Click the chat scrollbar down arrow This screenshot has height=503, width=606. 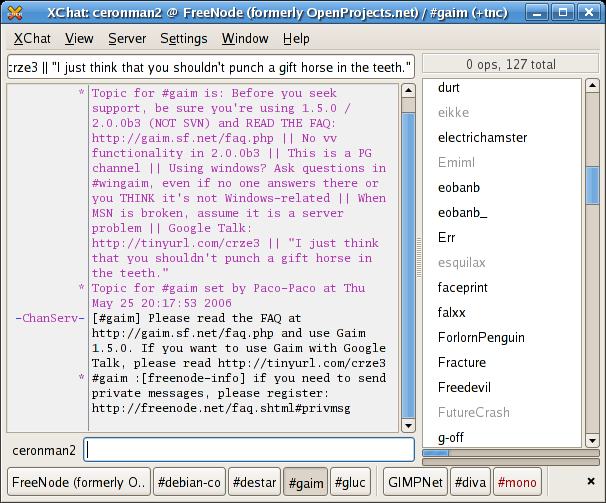(408, 425)
